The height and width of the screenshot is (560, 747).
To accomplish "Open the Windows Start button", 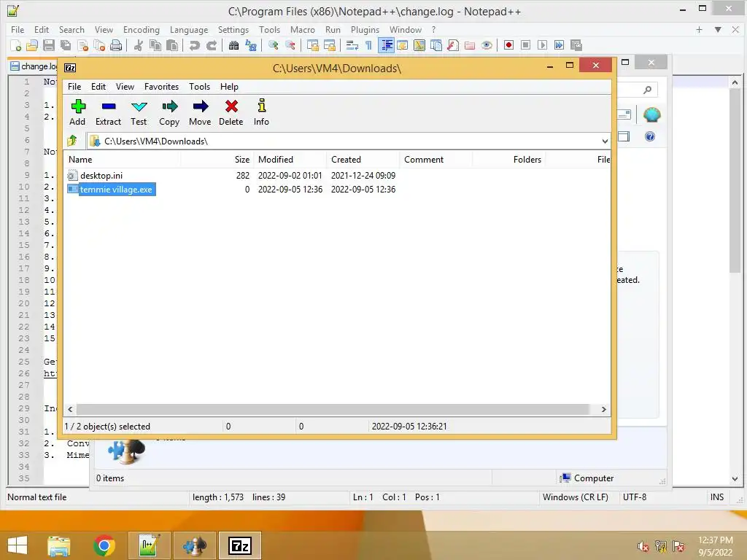I will 18,545.
